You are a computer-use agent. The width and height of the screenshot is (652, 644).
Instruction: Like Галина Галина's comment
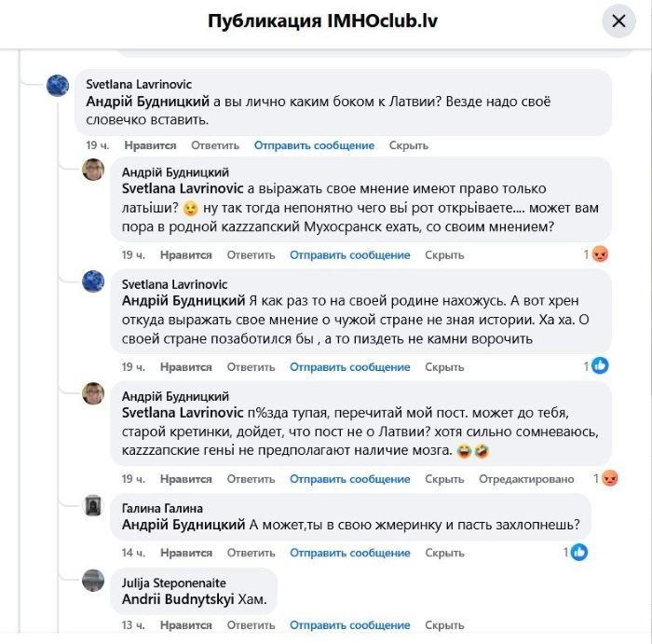(185, 553)
